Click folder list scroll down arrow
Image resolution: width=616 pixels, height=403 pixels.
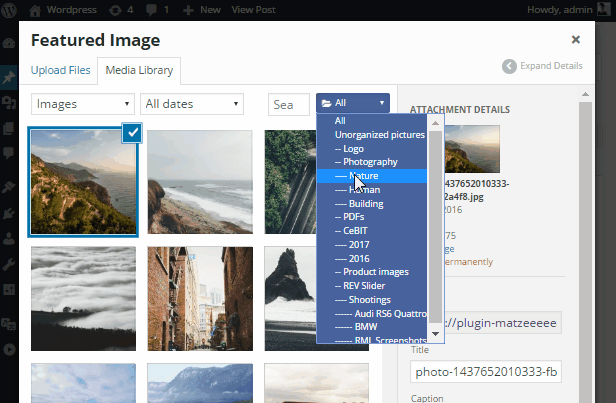click(435, 333)
